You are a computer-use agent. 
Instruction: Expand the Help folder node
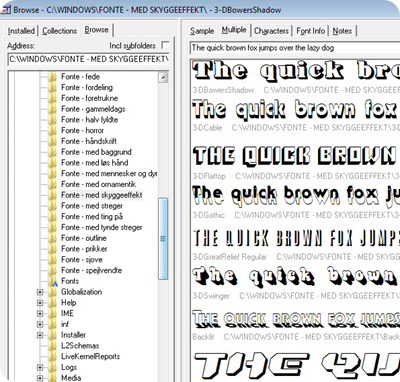pos(40,303)
